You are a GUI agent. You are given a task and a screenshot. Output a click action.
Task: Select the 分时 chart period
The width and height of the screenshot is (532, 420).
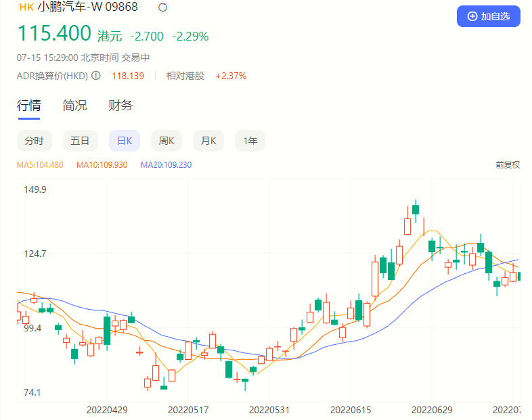pyautogui.click(x=35, y=141)
